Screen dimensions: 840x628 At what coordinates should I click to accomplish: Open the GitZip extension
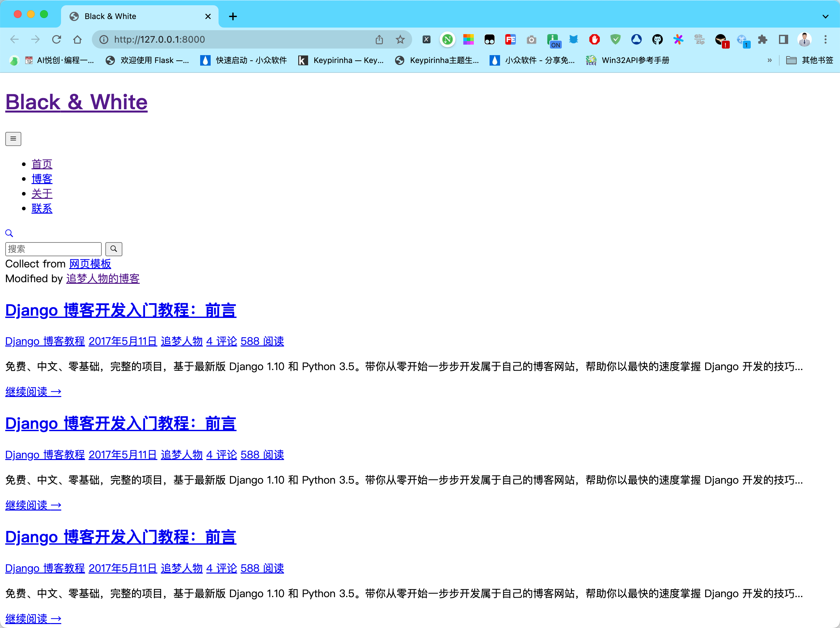coord(699,39)
